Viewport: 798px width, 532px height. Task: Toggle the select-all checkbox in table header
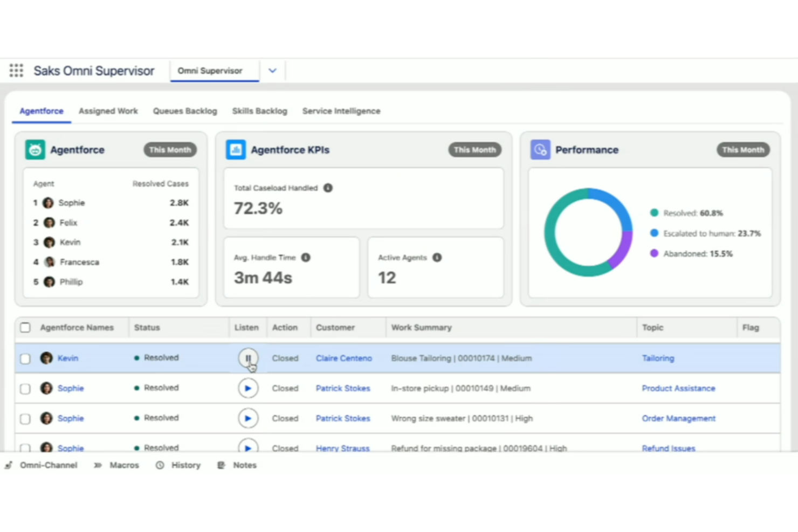point(25,328)
